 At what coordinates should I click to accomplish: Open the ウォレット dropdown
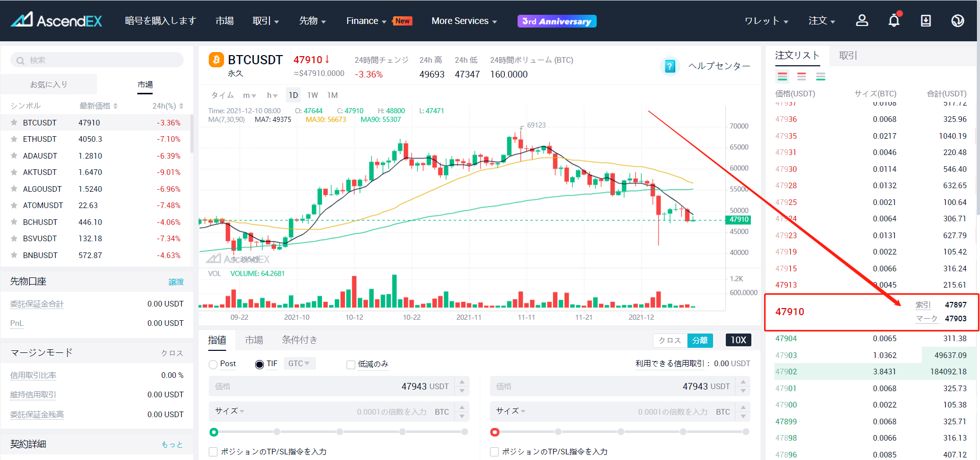pos(766,21)
